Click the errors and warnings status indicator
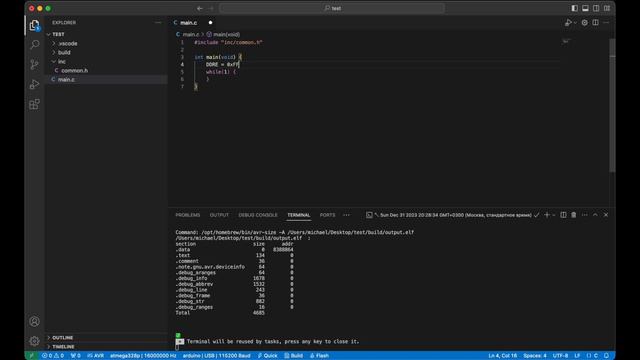Image resolution: width=640 pixels, height=360 pixels. tap(53, 356)
